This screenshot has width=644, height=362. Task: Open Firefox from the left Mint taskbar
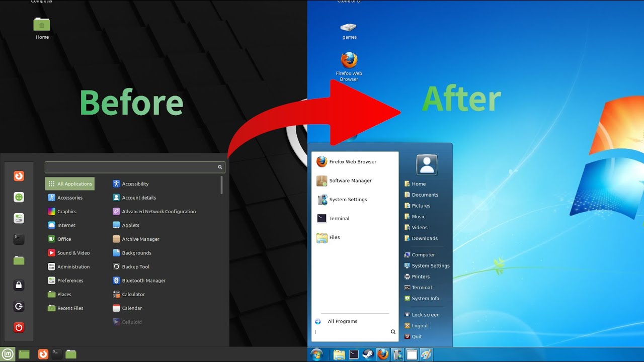click(43, 354)
